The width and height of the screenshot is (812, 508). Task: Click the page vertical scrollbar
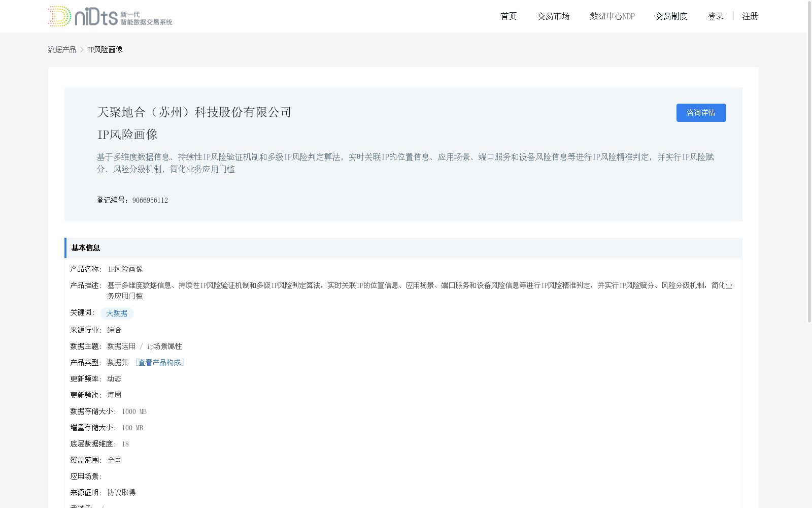tap(809, 163)
